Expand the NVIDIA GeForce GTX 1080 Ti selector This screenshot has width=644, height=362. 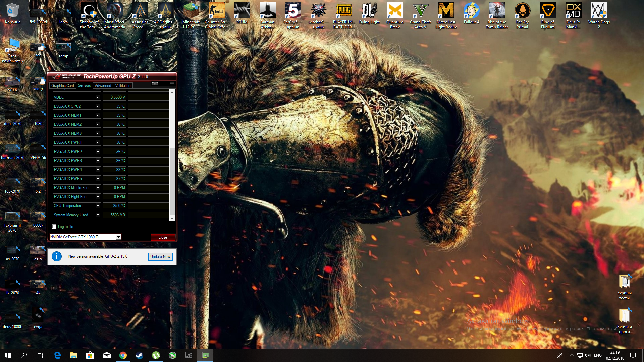[118, 237]
